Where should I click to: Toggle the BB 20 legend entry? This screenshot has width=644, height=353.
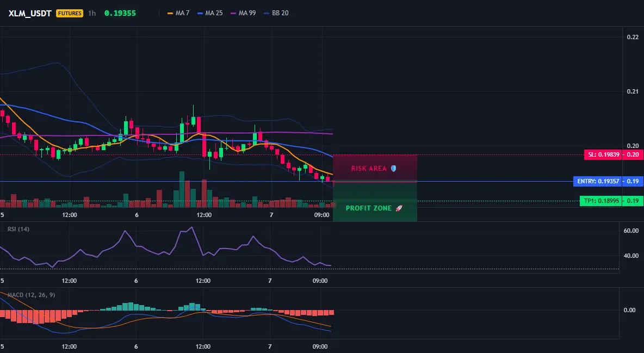(x=276, y=13)
